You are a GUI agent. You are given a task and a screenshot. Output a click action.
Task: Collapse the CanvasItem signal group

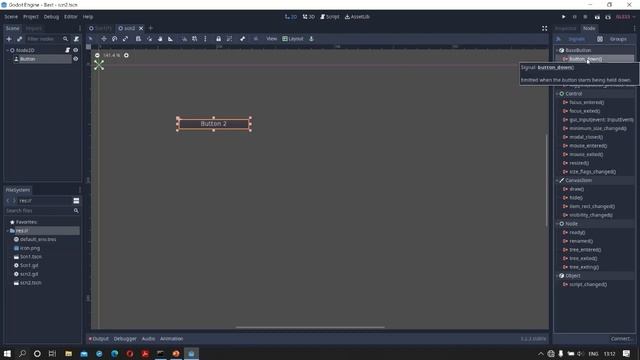tap(557, 180)
